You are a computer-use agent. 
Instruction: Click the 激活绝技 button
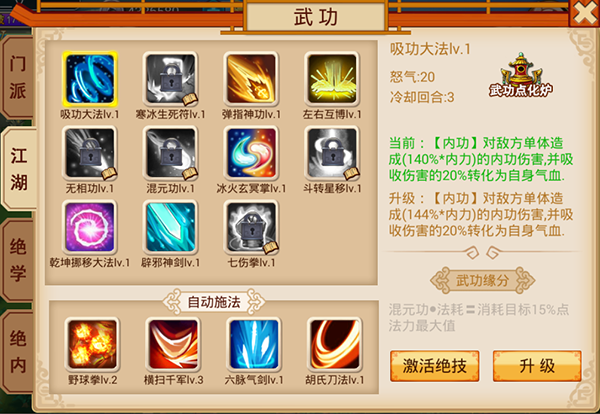[x=435, y=366]
